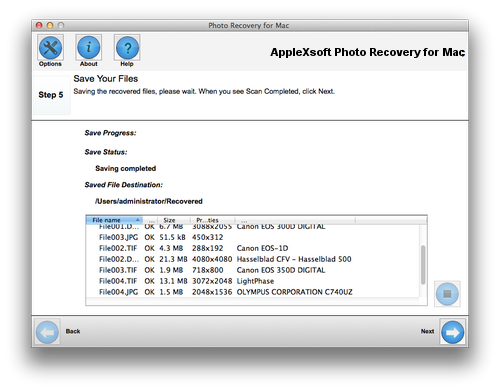Open the Options wrench icon

pyautogui.click(x=50, y=47)
